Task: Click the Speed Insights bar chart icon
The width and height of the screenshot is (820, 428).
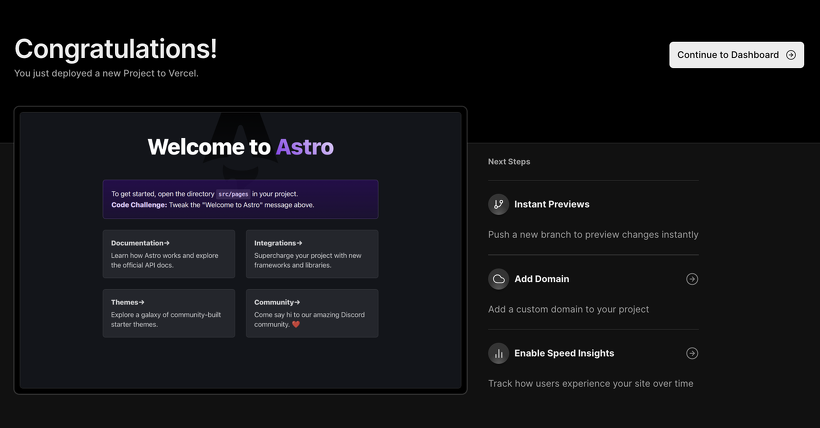Action: coord(498,353)
